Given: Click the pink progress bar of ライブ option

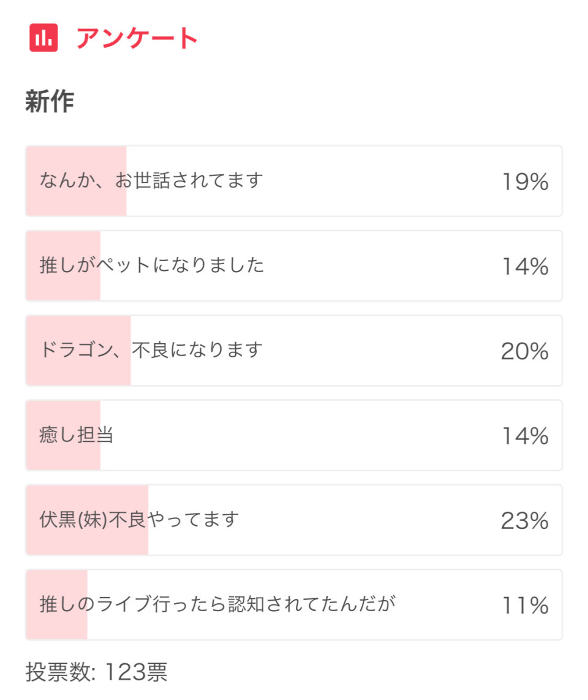Looking at the screenshot, I should [57, 605].
